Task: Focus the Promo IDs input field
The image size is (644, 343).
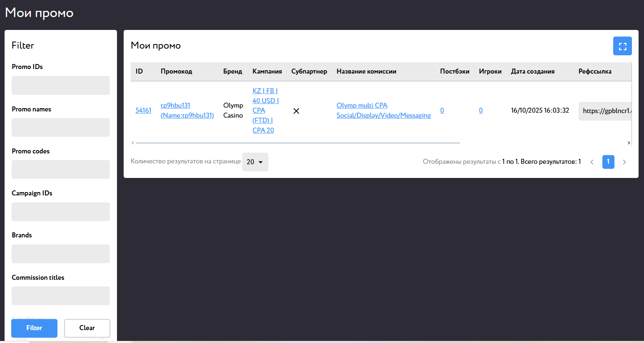Action: (x=61, y=86)
